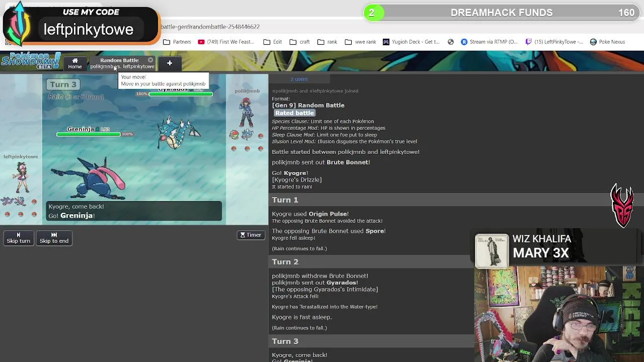Open the Pokémon Showdown logo

point(30,61)
